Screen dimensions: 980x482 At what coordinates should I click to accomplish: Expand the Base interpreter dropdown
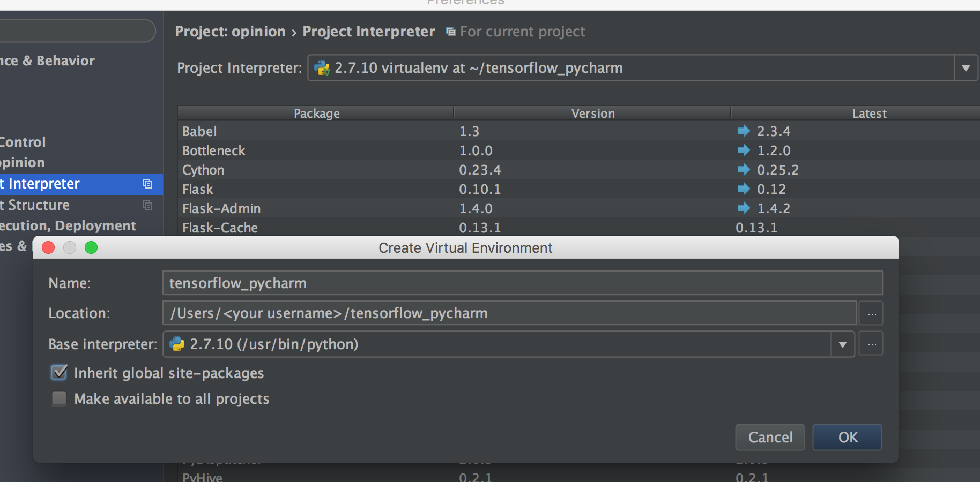tap(842, 344)
